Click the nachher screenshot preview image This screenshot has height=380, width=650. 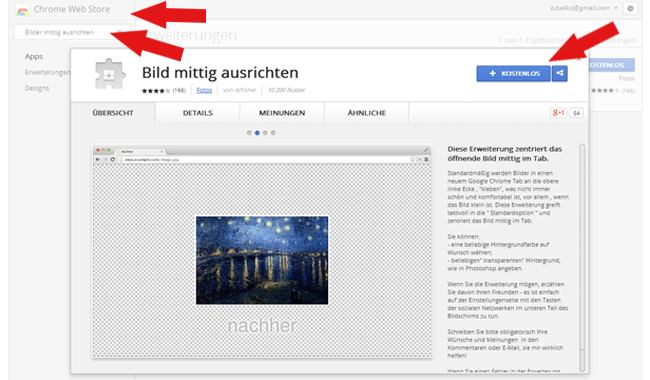pos(262,251)
